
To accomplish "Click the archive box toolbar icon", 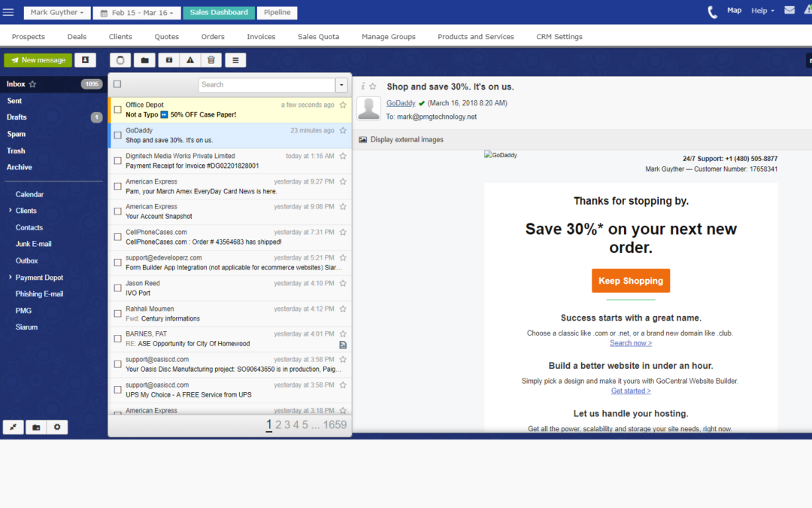I will click(x=168, y=60).
